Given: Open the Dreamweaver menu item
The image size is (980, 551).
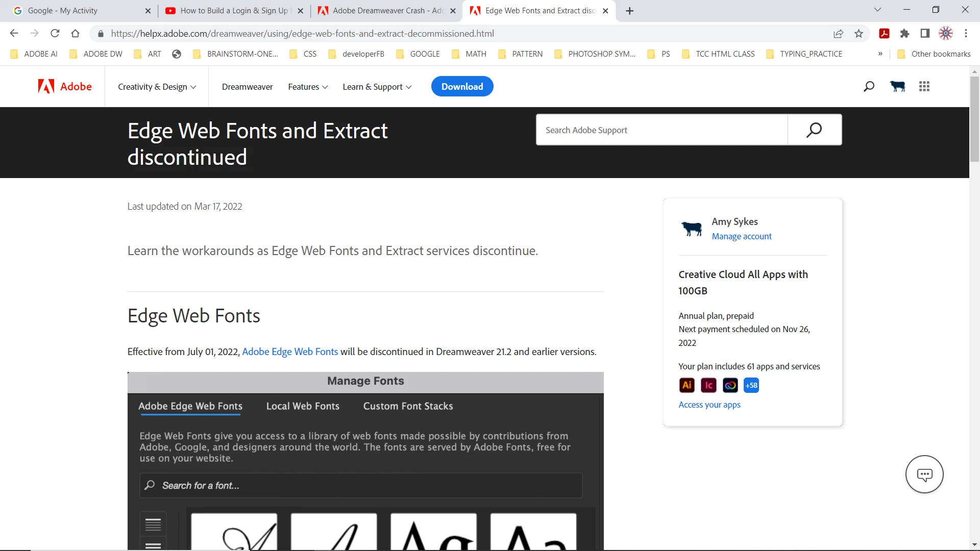Looking at the screenshot, I should pos(247,87).
